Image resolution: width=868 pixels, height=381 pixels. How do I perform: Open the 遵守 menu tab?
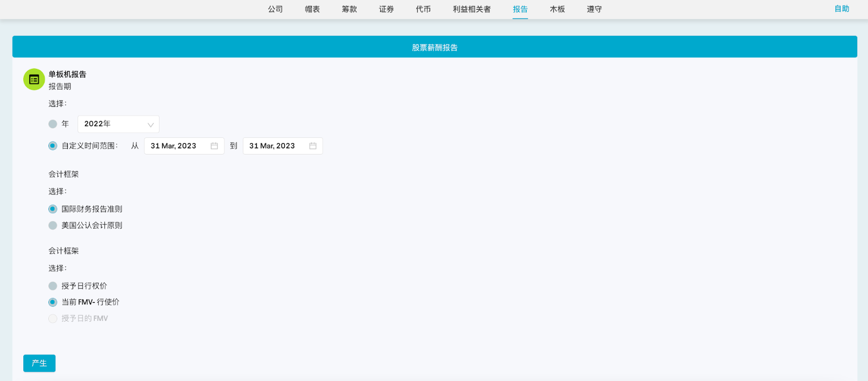(594, 9)
